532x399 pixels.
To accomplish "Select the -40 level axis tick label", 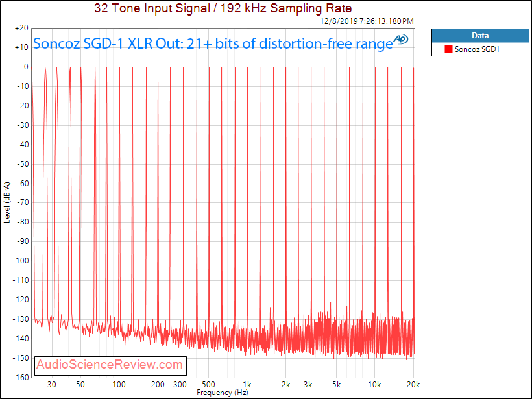I will (23, 145).
